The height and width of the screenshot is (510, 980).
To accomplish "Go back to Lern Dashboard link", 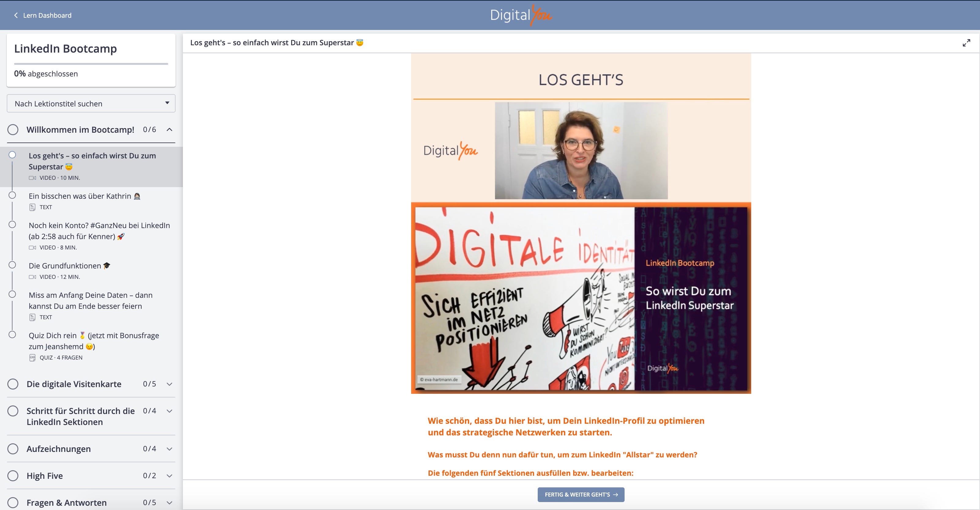I will coord(47,15).
